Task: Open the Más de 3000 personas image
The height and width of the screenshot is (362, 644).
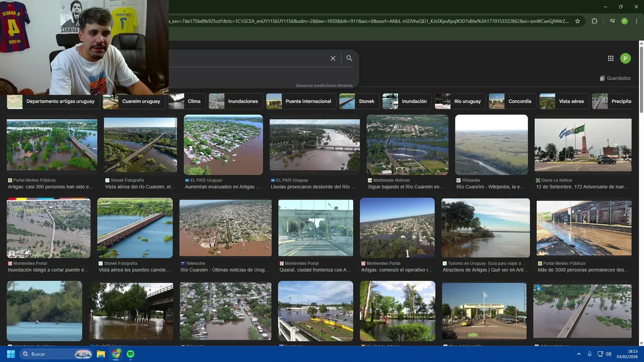Action: click(584, 228)
